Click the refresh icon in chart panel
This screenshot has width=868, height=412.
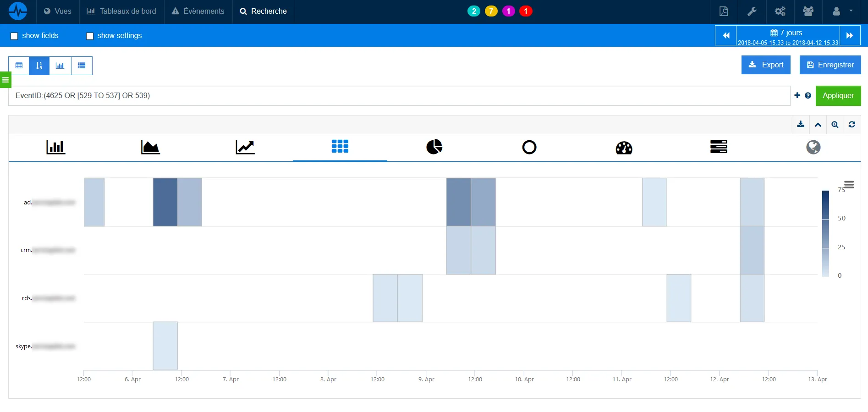[852, 125]
